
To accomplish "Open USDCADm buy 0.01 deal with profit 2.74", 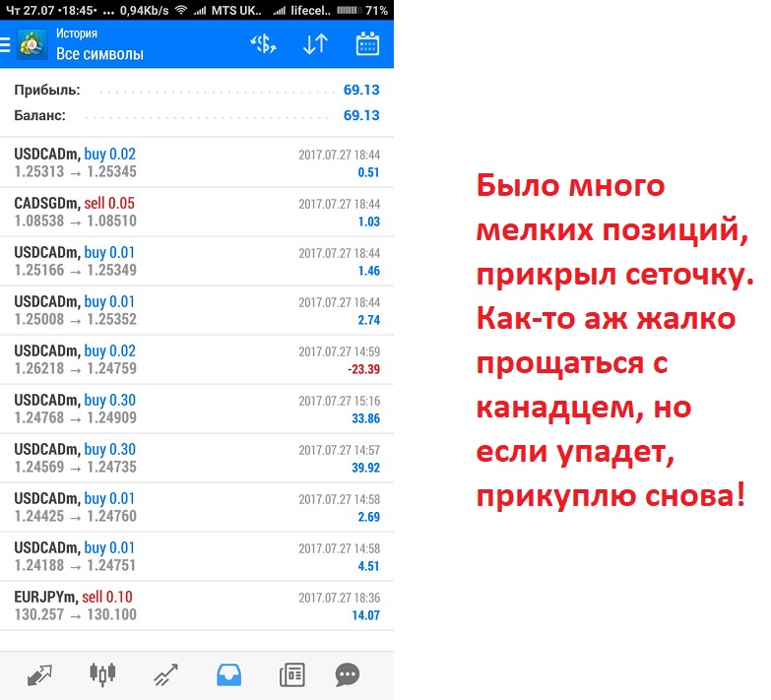I will [x=197, y=310].
